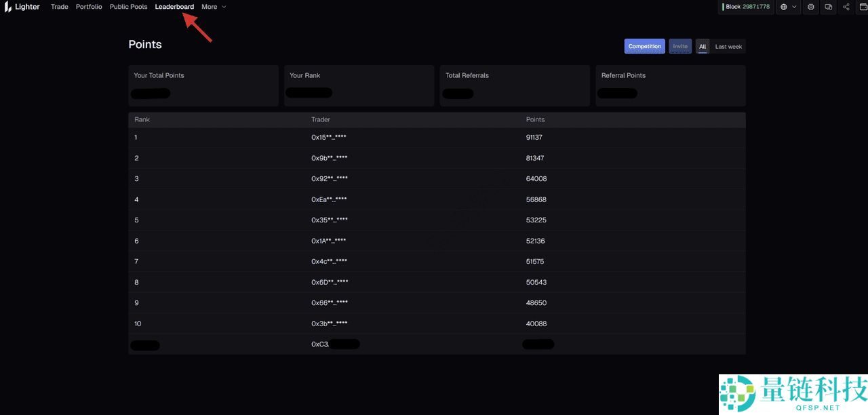
Task: Click the 50543 points value
Action: click(536, 282)
